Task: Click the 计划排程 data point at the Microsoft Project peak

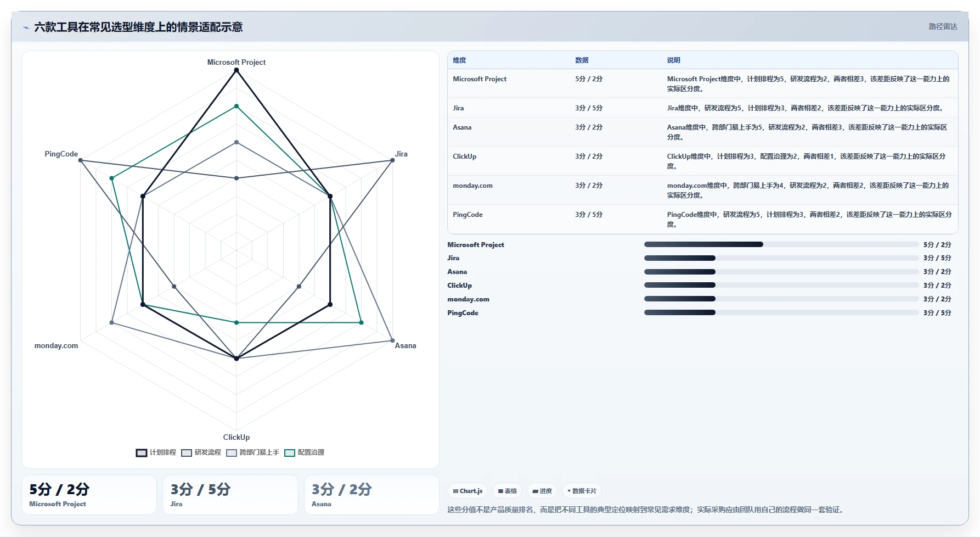Action: click(x=236, y=70)
